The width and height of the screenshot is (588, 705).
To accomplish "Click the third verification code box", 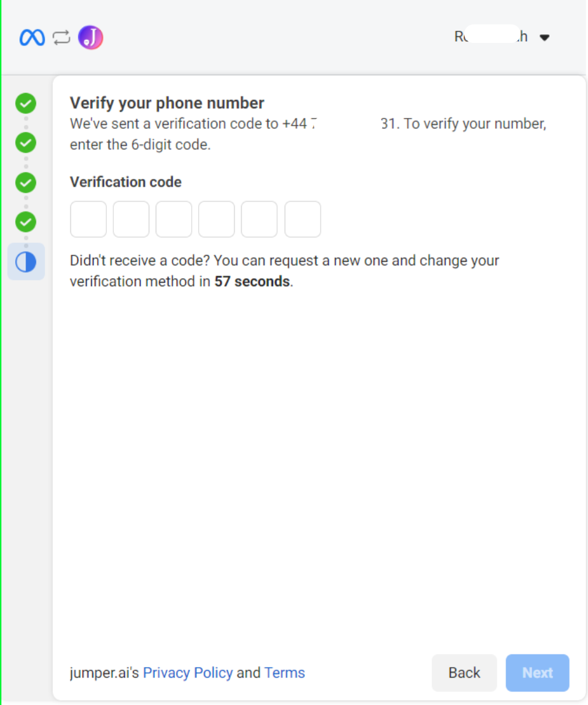I will click(x=174, y=219).
